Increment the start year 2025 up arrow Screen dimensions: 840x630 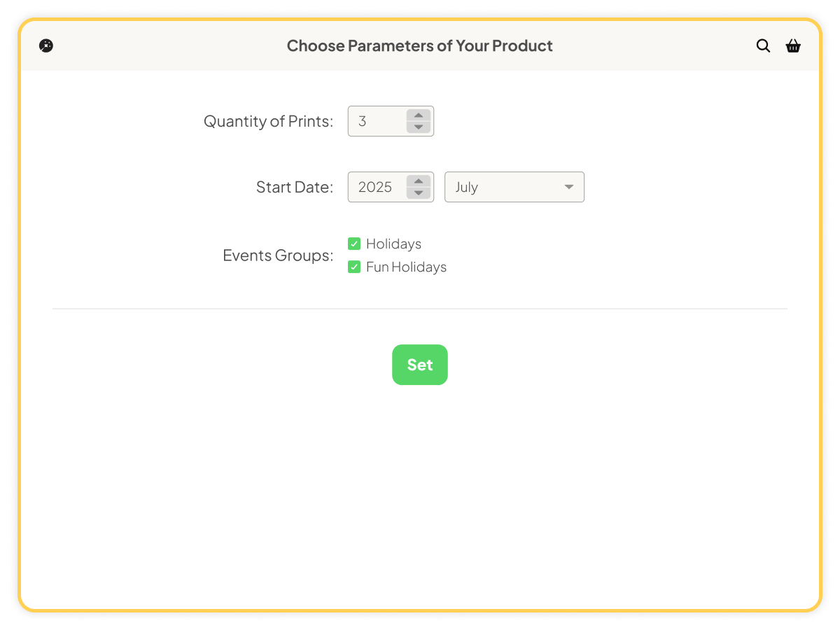coord(419,181)
